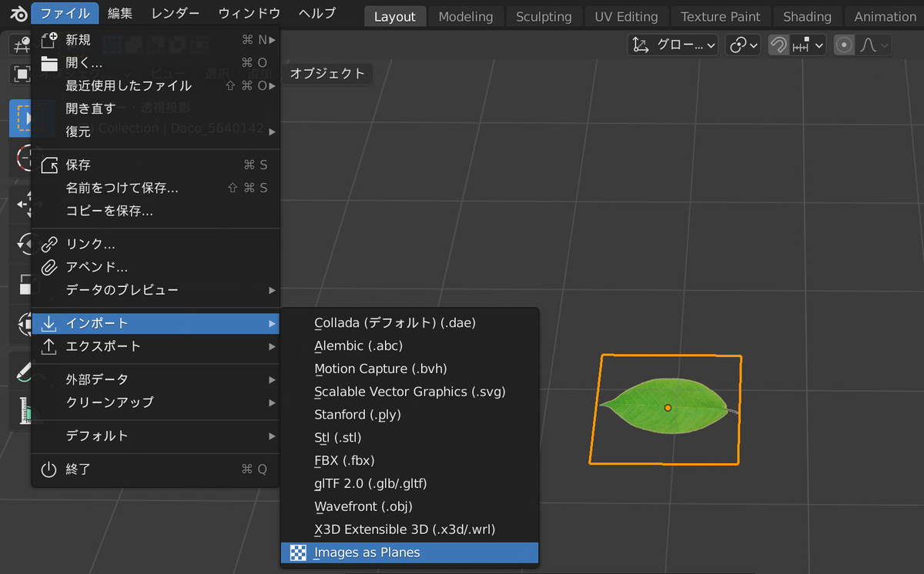Select the インポート menu entry

pyautogui.click(x=156, y=323)
